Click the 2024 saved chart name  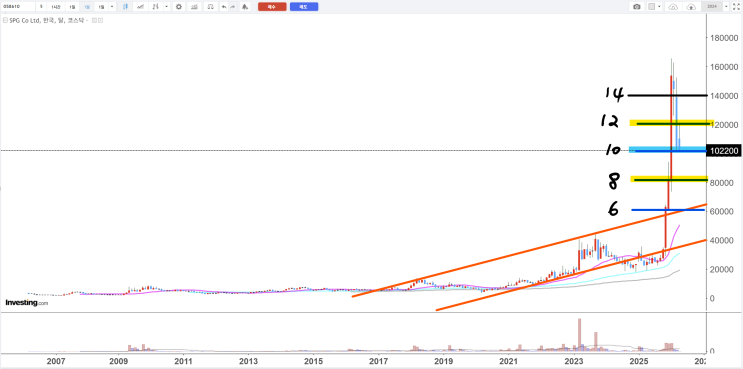tap(712, 7)
